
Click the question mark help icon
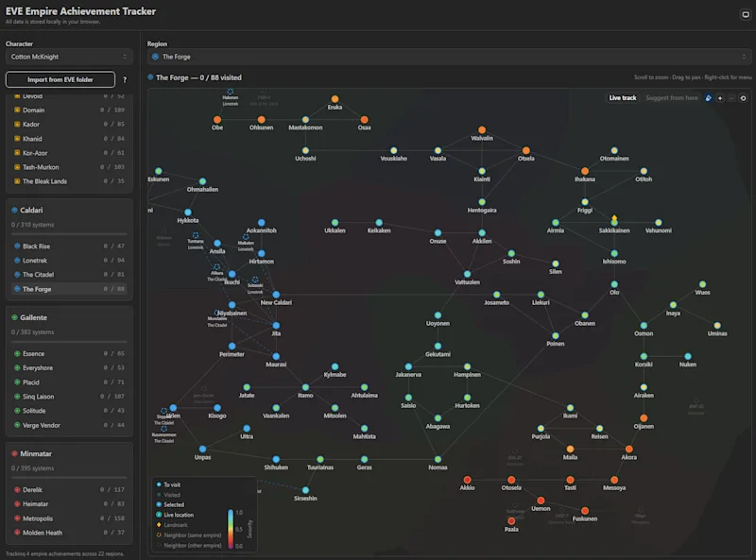tap(125, 79)
